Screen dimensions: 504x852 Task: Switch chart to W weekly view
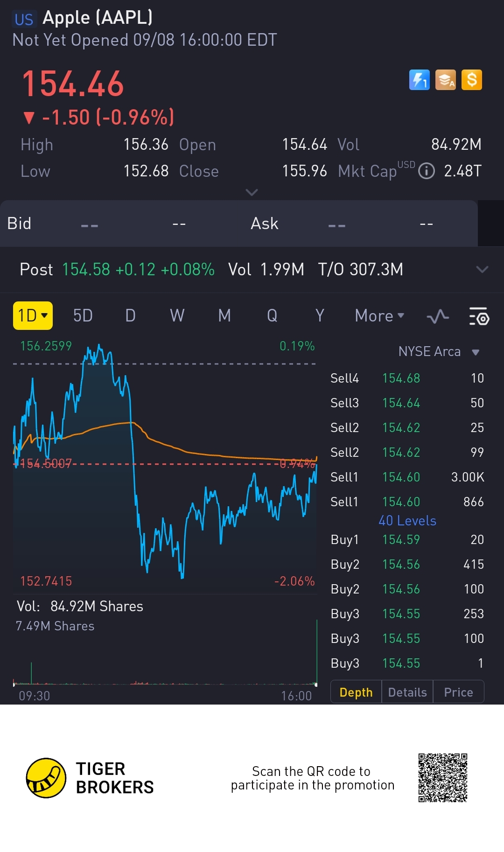[177, 316]
